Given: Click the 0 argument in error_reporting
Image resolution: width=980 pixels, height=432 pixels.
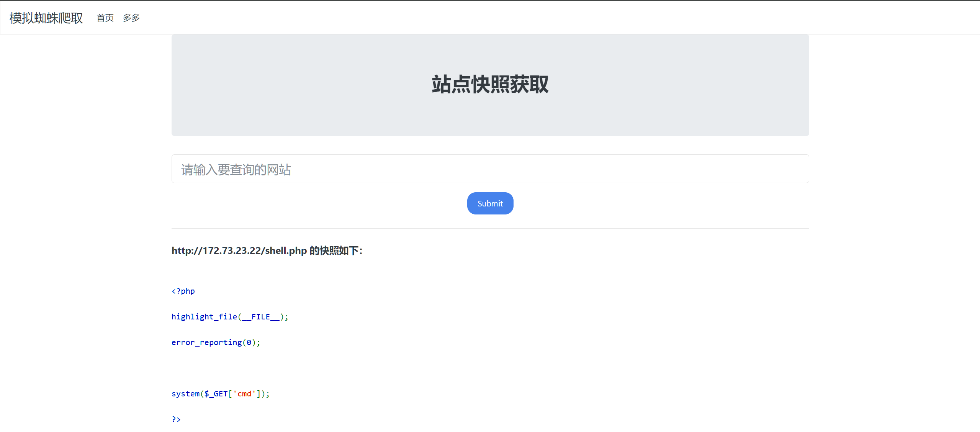Looking at the screenshot, I should pos(249,342).
